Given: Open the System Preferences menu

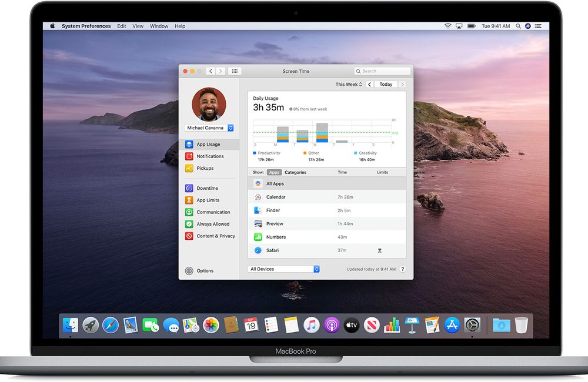Looking at the screenshot, I should pyautogui.click(x=86, y=26).
